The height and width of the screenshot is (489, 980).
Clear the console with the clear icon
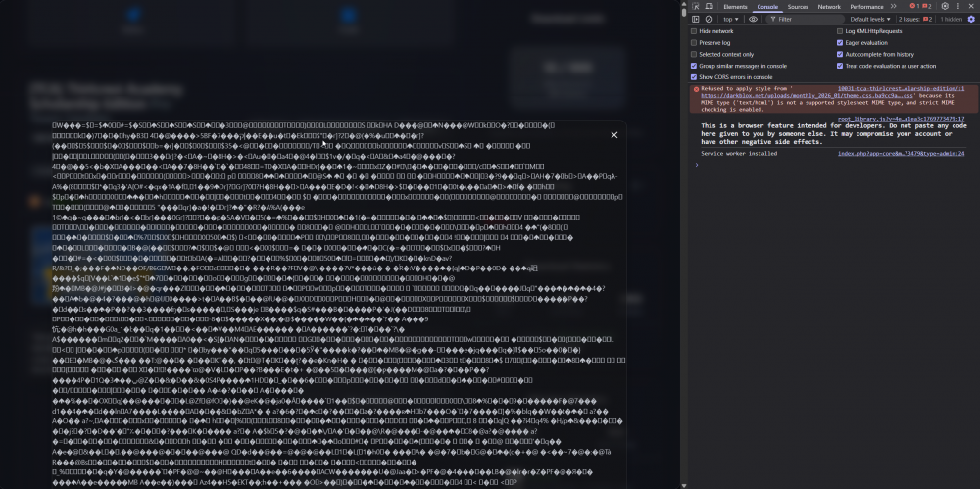click(x=709, y=19)
